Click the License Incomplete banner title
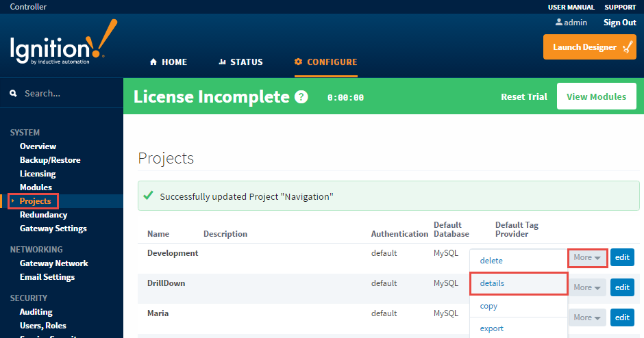This screenshot has width=644, height=338. 211,96
